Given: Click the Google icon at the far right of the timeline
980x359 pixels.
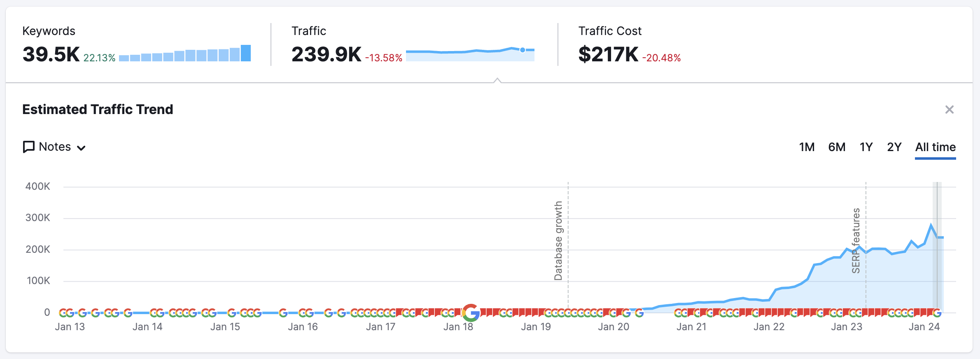Looking at the screenshot, I should 937,313.
